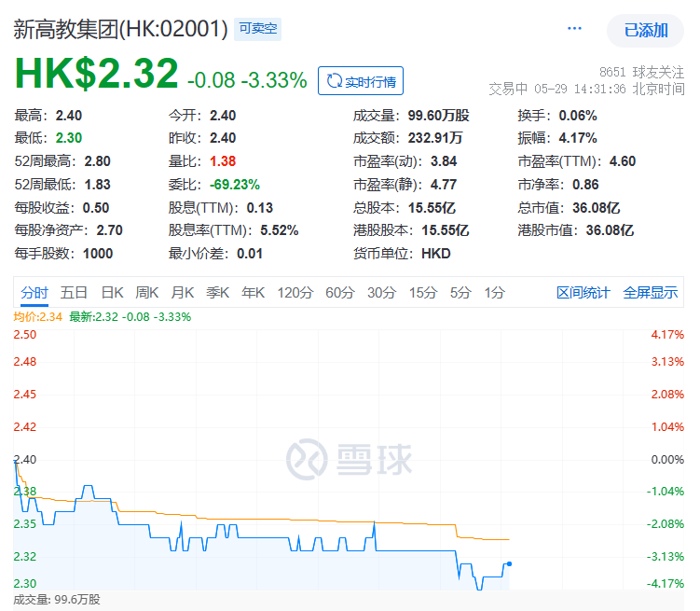
Task: Click the 股息率(TTM) value 5.52%
Action: coord(280,230)
